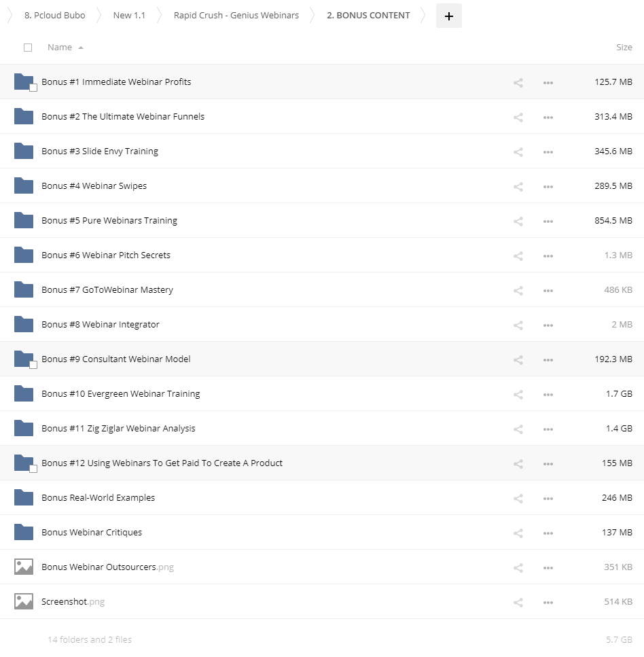Image resolution: width=644 pixels, height=657 pixels.
Task: Sort by Name using the column arrow
Action: (81, 48)
